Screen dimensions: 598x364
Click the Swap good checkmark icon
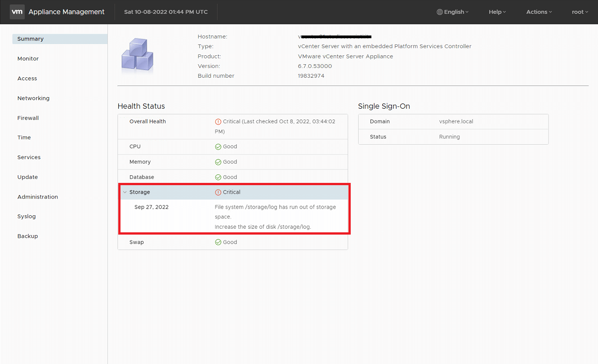pyautogui.click(x=218, y=242)
